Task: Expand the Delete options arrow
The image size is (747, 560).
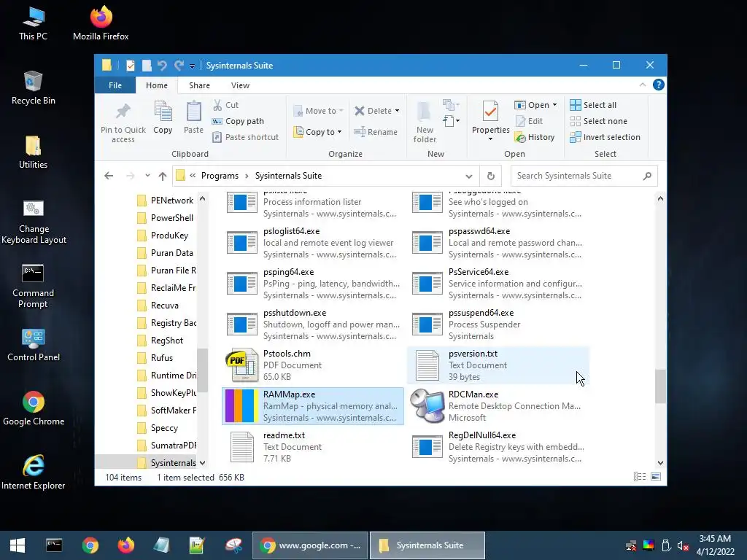Action: (397, 111)
